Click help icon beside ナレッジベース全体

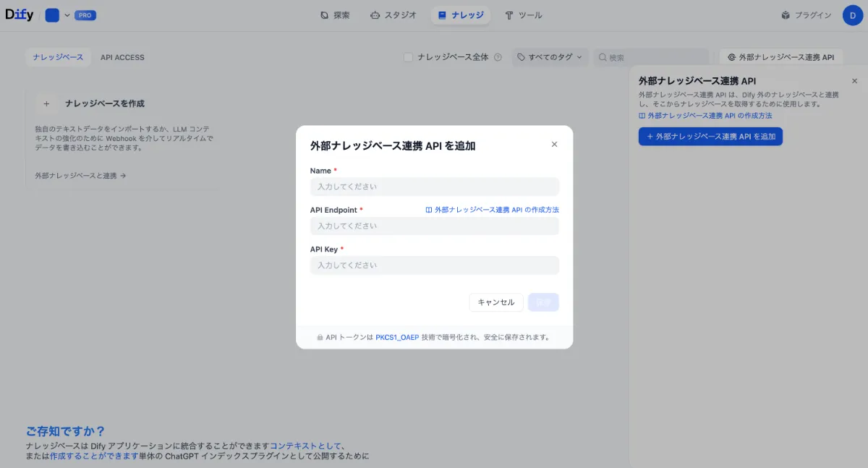pos(498,57)
